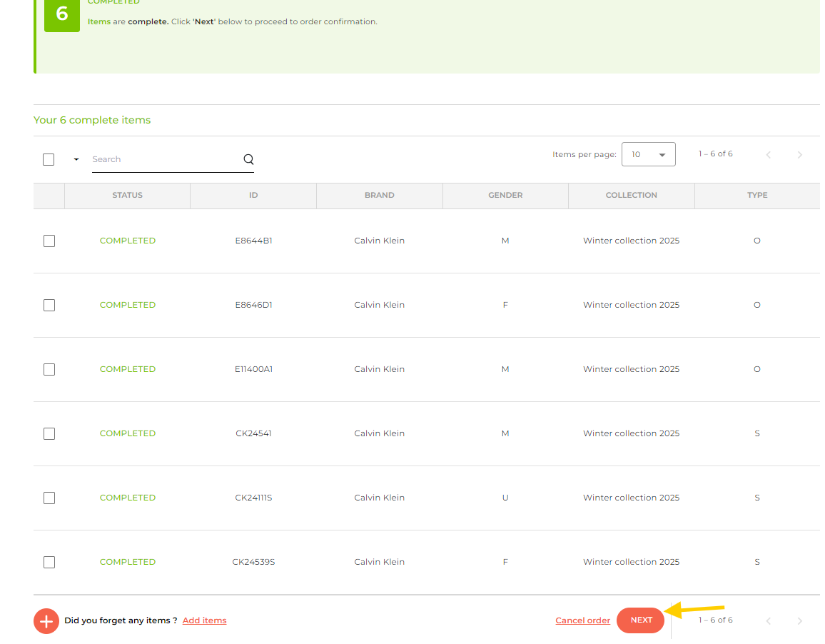The image size is (825, 644).
Task: Click bottom next-page chevron arrow
Action: [799, 621]
